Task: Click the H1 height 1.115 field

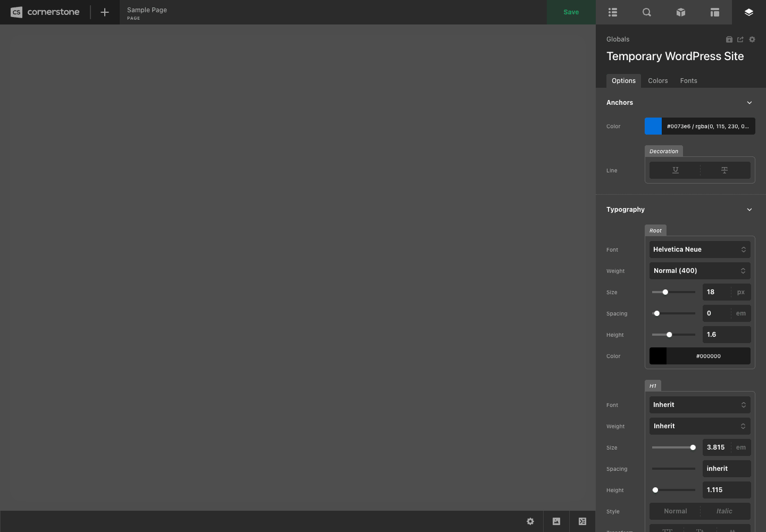Action: 727,490
